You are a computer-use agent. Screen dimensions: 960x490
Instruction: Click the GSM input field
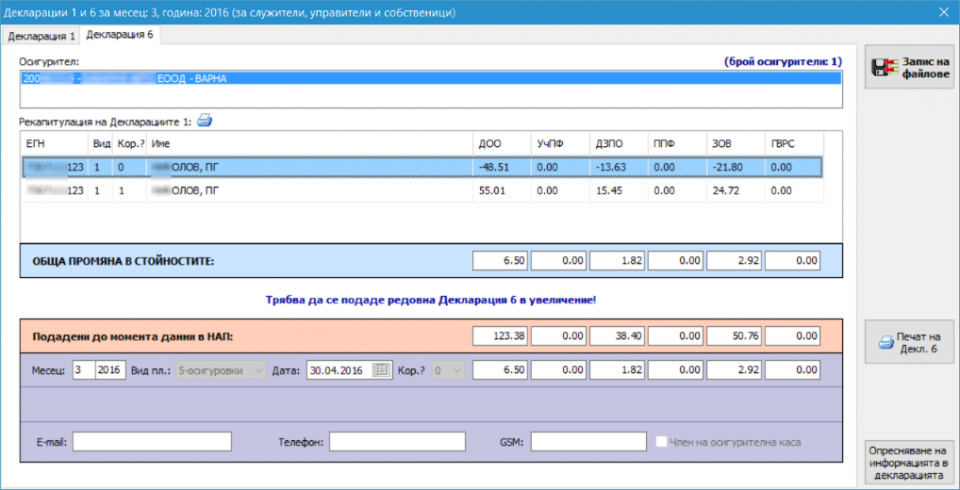pos(588,442)
